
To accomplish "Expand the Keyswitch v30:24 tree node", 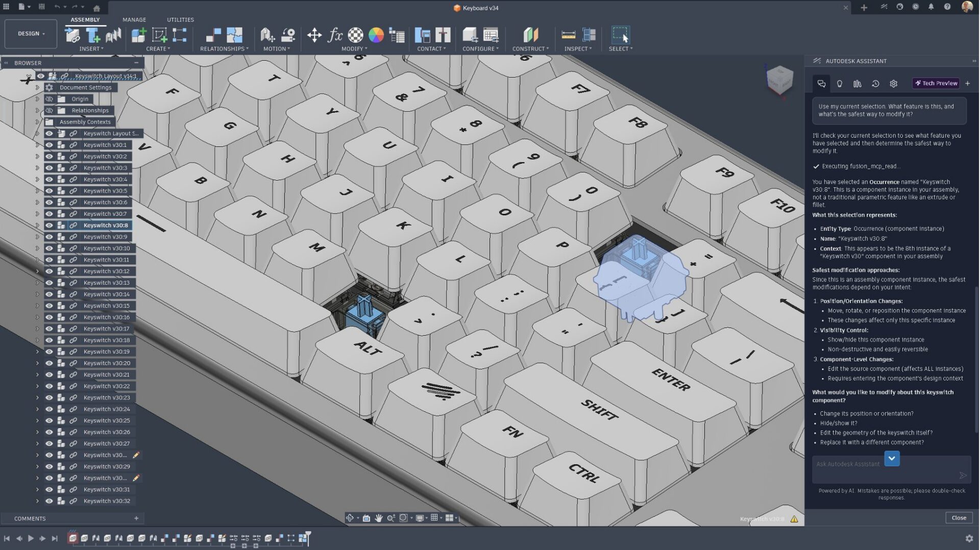I will point(37,409).
